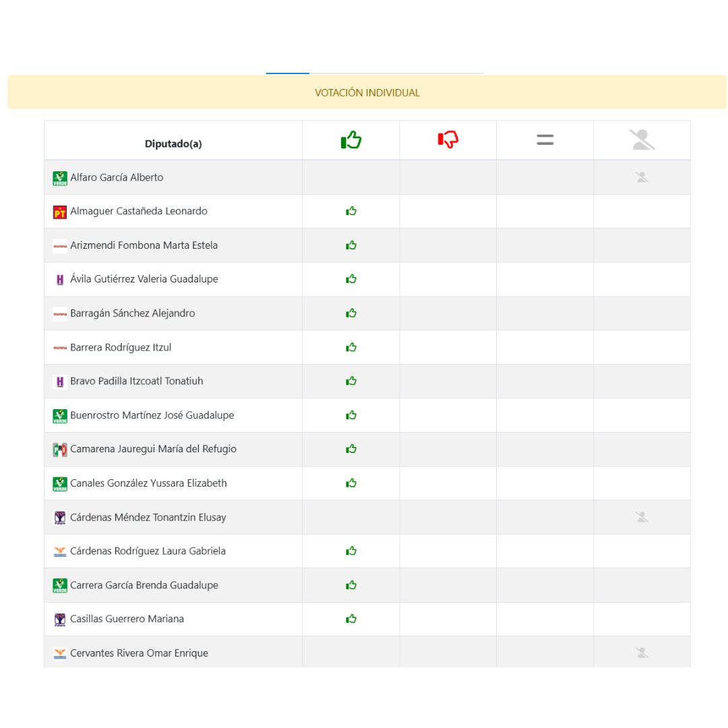Click the absent-person header icon
The height and width of the screenshot is (728, 728).
pyautogui.click(x=642, y=140)
